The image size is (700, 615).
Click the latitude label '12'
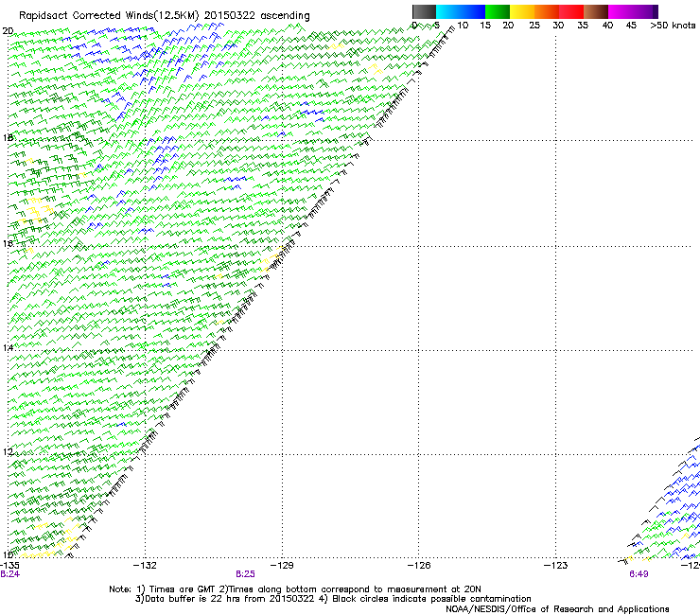click(8, 452)
